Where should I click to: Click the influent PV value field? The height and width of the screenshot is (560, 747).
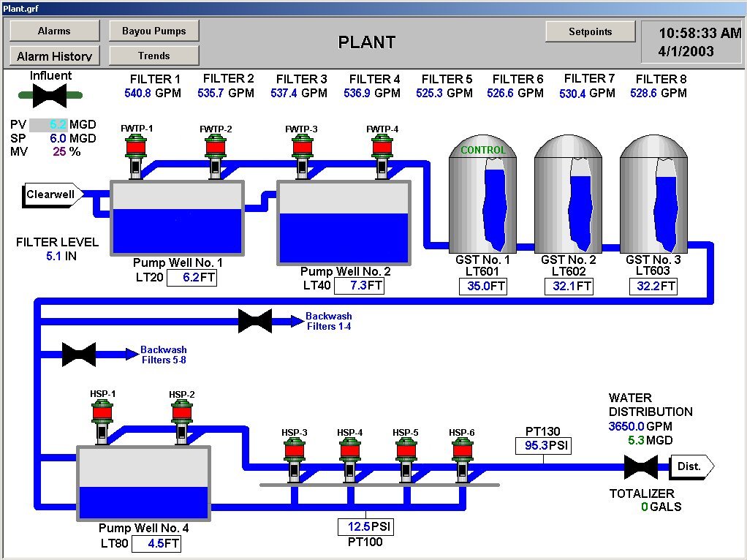pyautogui.click(x=48, y=125)
